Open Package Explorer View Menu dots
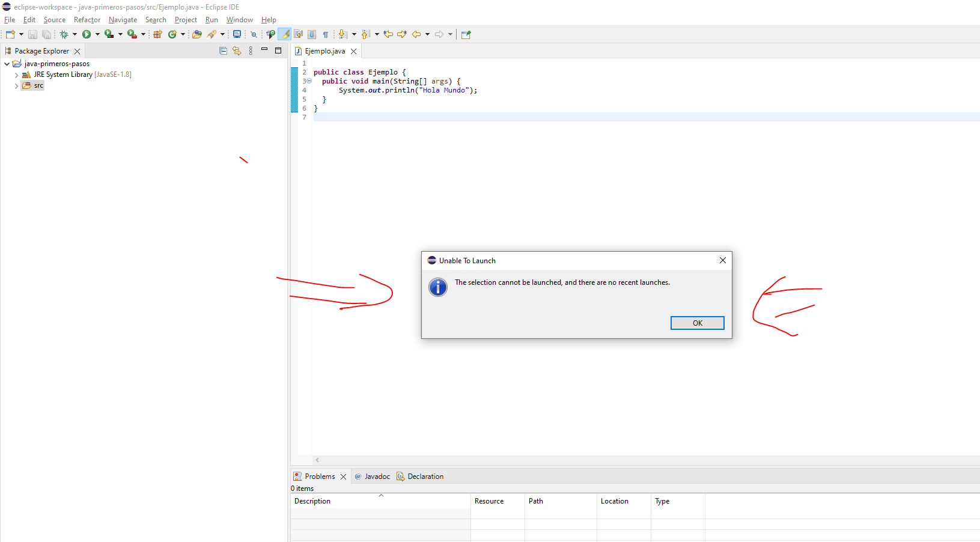Screen dimensions: 980x542 251,51
